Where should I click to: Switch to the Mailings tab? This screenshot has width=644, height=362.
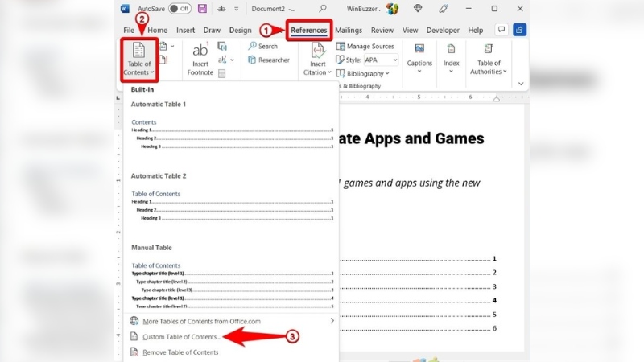[349, 30]
